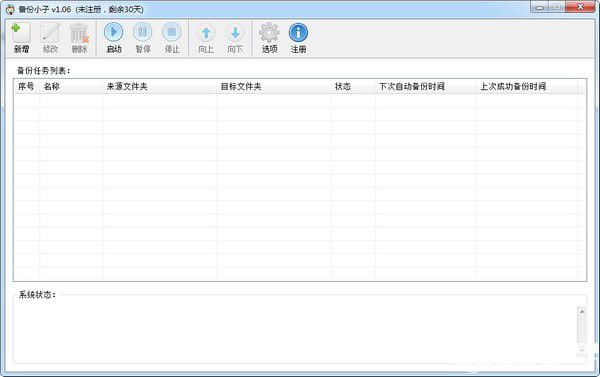Click inside the 系统状态 log text area
600x377 pixels.
pos(295,331)
